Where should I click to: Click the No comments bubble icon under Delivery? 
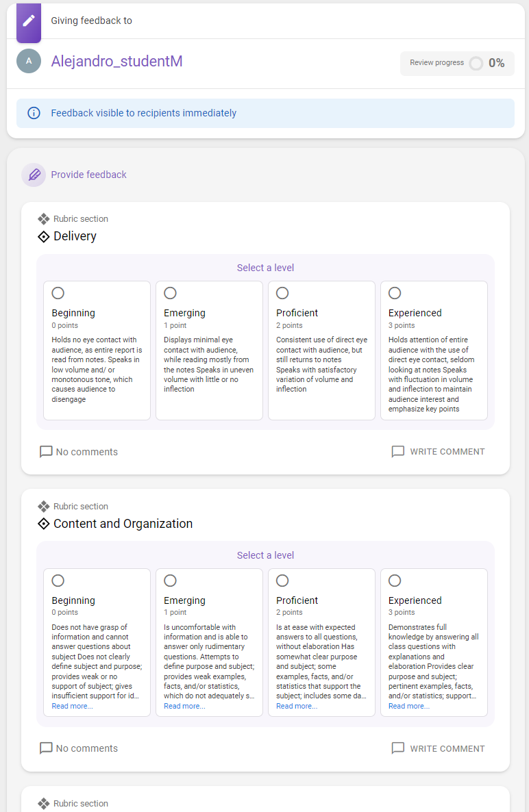tap(46, 452)
